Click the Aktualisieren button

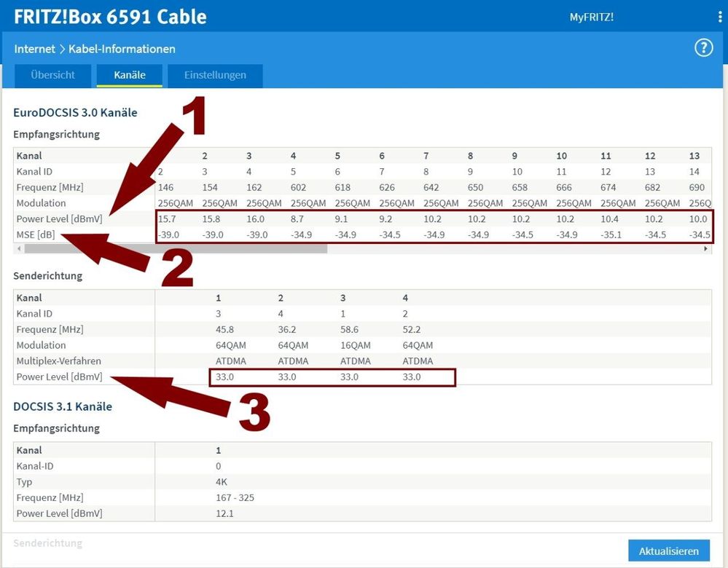coord(668,551)
